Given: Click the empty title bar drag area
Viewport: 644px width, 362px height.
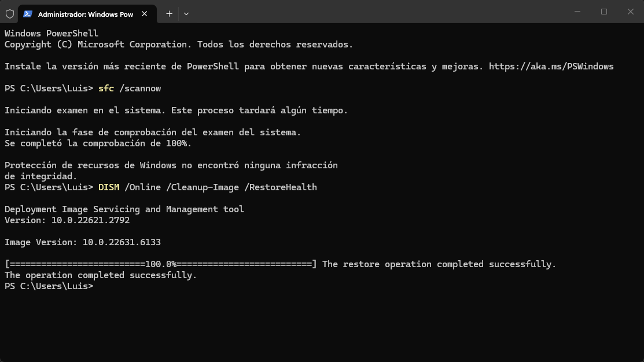Looking at the screenshot, I should pos(376,12).
